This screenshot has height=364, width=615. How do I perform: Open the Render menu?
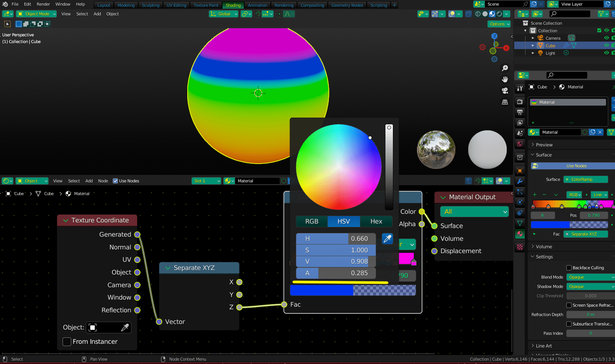43,4
